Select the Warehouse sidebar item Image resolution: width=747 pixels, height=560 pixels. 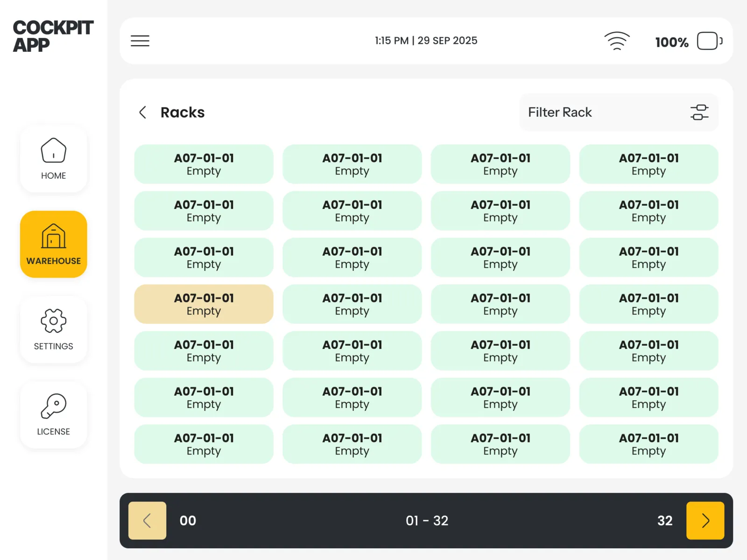tap(54, 244)
